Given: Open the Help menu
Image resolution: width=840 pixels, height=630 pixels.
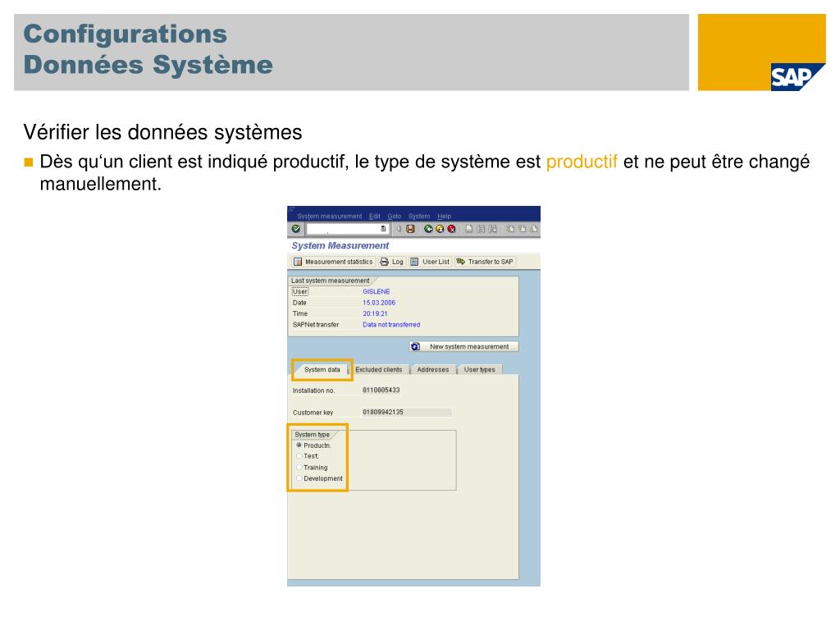Looking at the screenshot, I should tap(444, 217).
